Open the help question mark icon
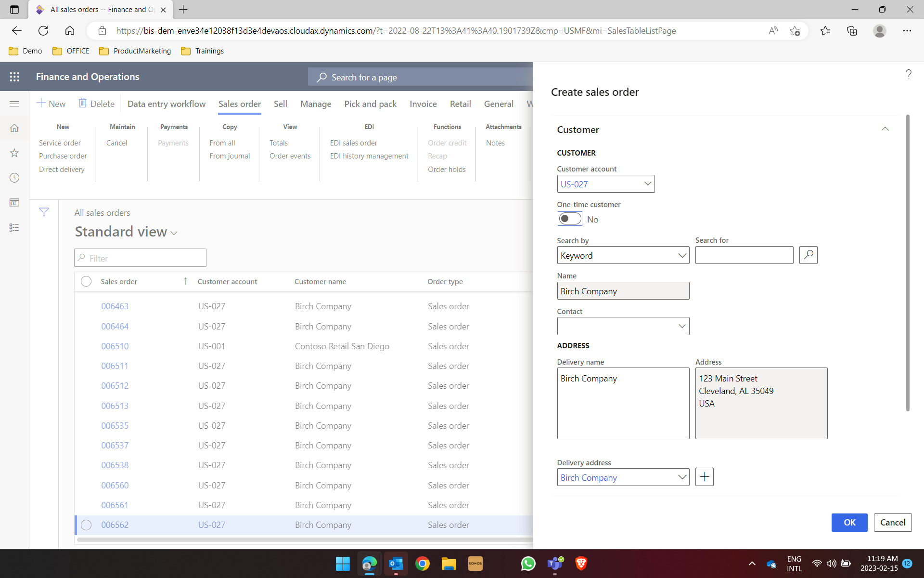924x578 pixels. pyautogui.click(x=908, y=74)
